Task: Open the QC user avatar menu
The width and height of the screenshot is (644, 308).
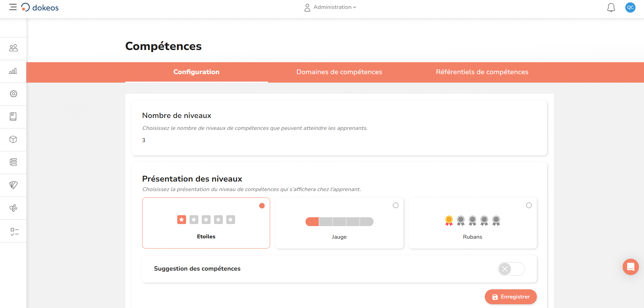Action: click(630, 7)
